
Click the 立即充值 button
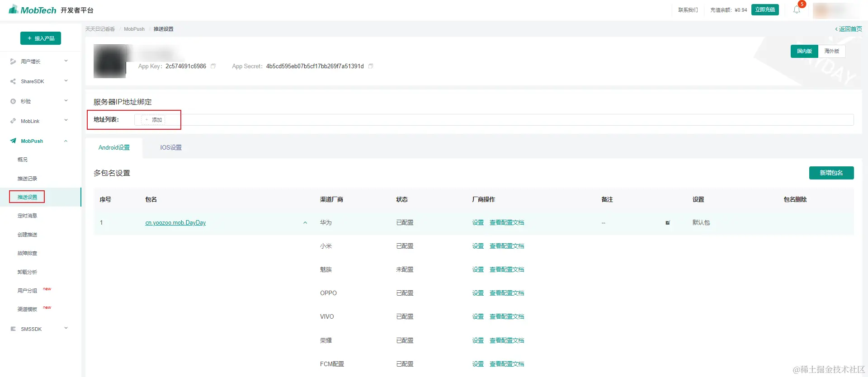[x=765, y=10]
